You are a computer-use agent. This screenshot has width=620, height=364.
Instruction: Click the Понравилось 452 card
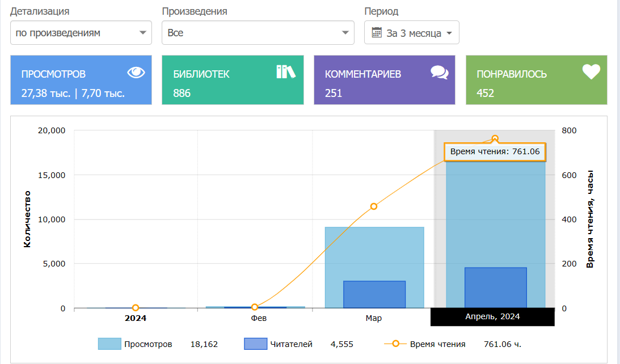536,80
